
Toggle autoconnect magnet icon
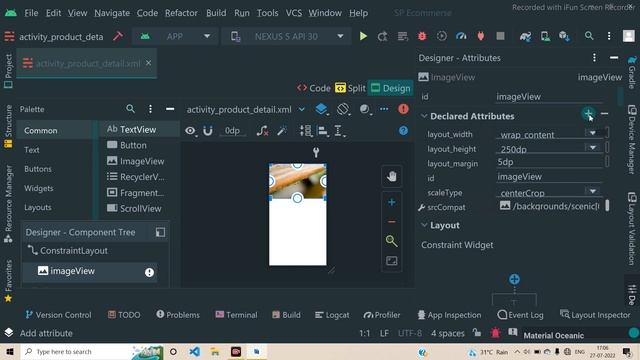(x=208, y=131)
